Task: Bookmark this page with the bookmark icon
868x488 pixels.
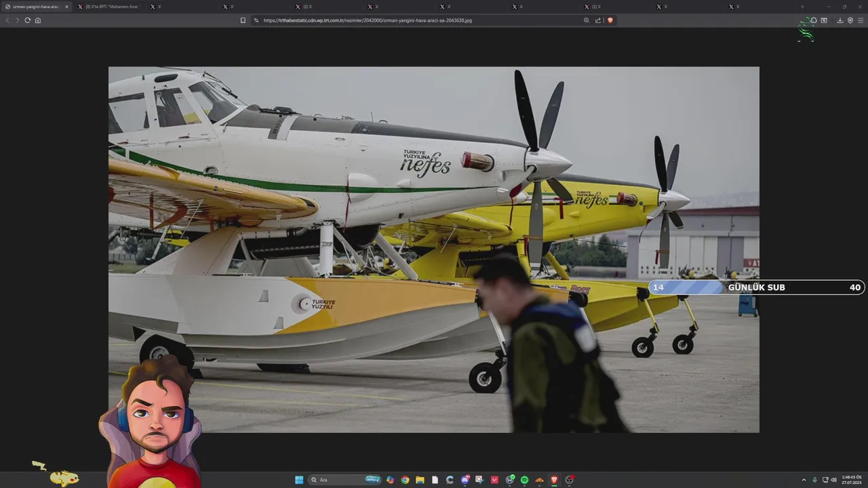Action: click(x=243, y=20)
